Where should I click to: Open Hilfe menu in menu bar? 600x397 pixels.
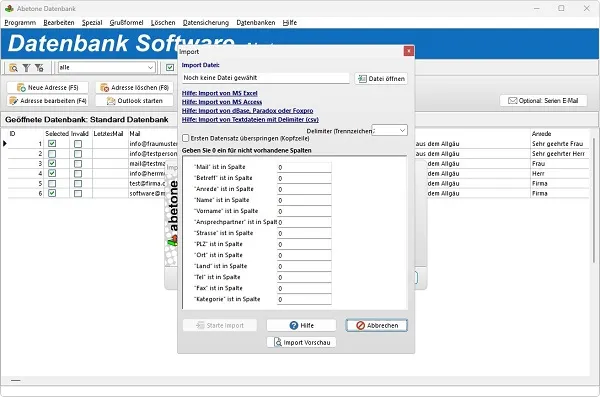290,23
